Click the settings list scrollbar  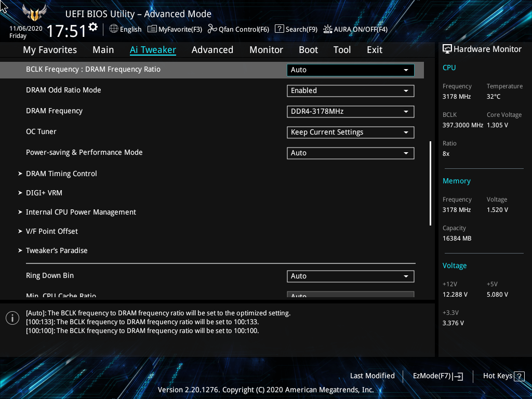pyautogui.click(x=431, y=183)
